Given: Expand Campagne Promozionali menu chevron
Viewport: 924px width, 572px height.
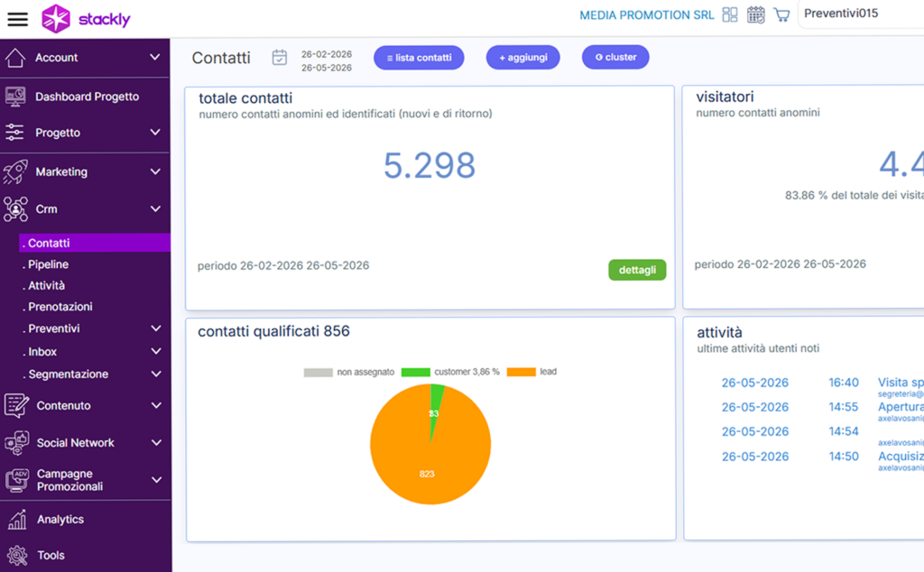Looking at the screenshot, I should 156,479.
